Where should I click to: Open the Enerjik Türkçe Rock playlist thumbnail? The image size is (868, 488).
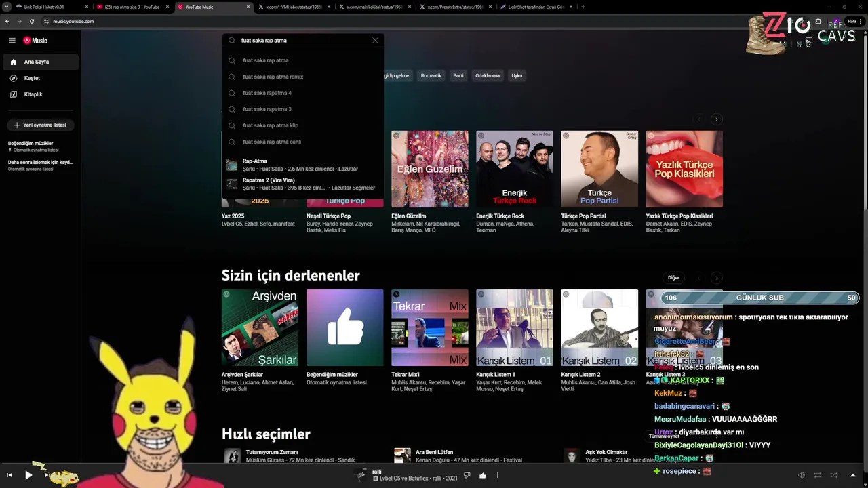click(515, 169)
